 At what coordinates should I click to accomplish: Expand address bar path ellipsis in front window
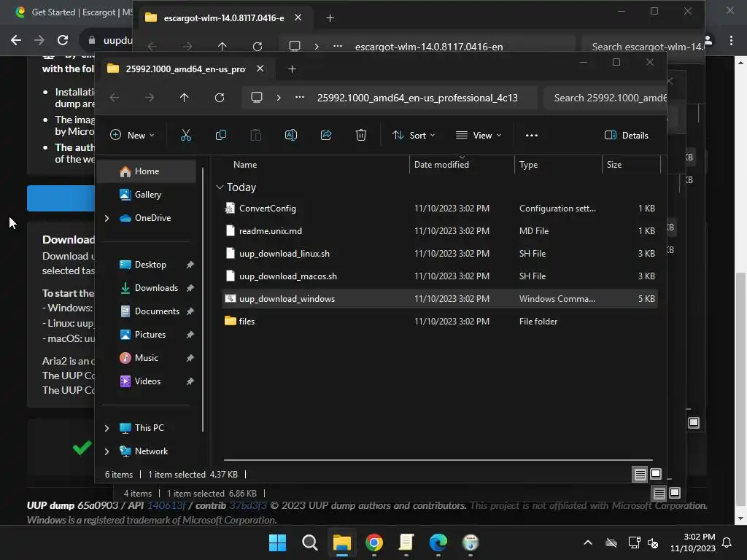tap(300, 98)
